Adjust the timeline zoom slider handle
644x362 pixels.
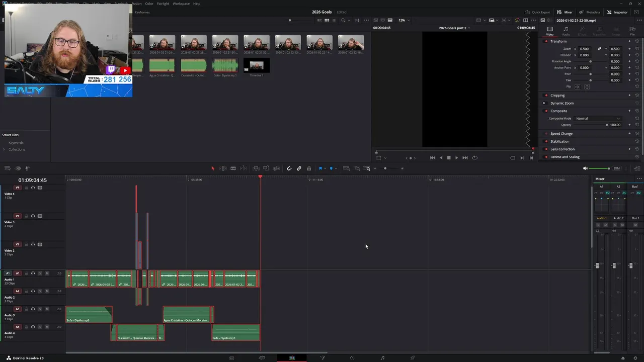coord(385,168)
